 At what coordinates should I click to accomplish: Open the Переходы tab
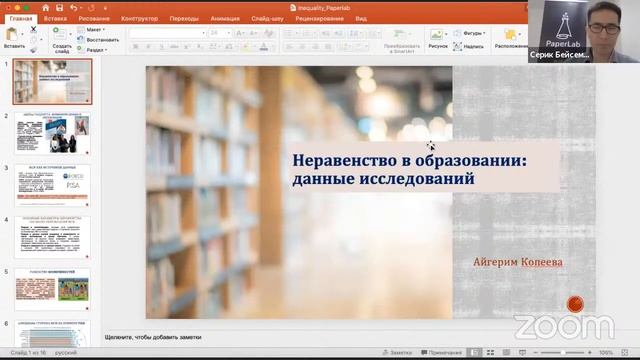pos(184,19)
